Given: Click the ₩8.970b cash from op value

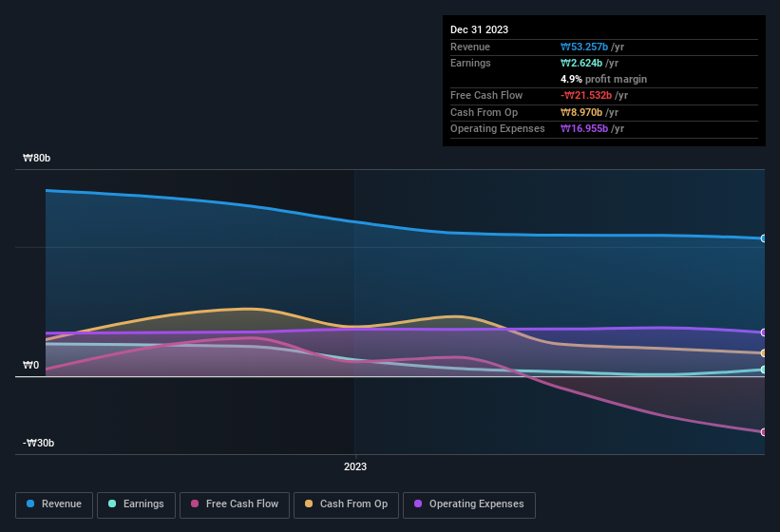Looking at the screenshot, I should tap(581, 112).
